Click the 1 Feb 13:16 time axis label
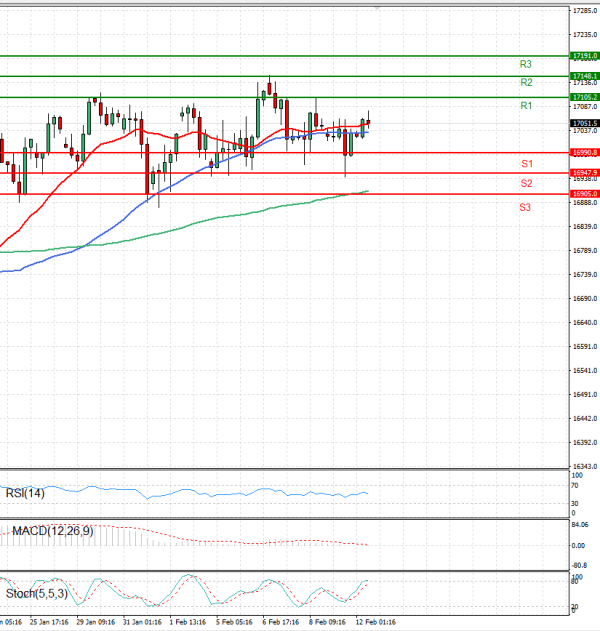This screenshot has height=631, width=600. 187,621
